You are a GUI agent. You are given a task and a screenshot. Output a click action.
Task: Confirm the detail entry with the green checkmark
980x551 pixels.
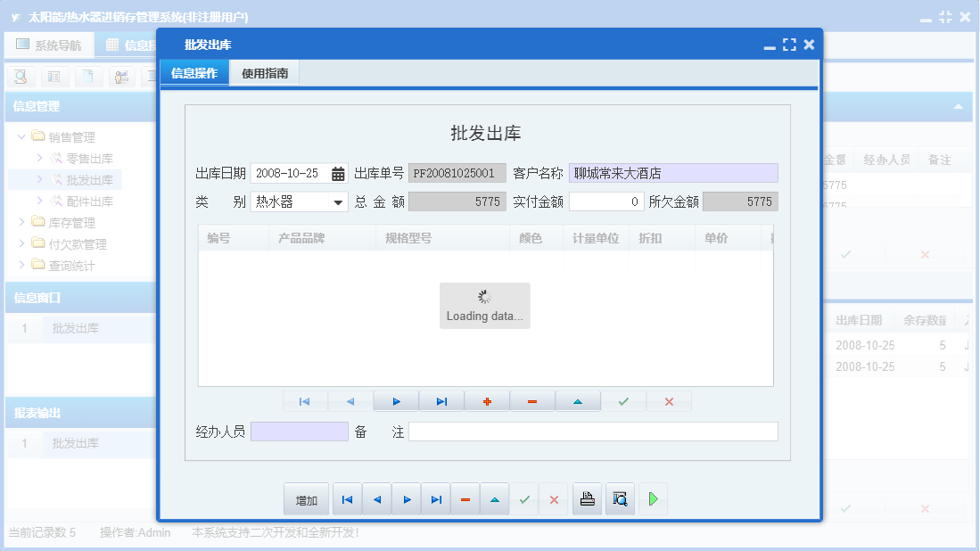point(623,401)
